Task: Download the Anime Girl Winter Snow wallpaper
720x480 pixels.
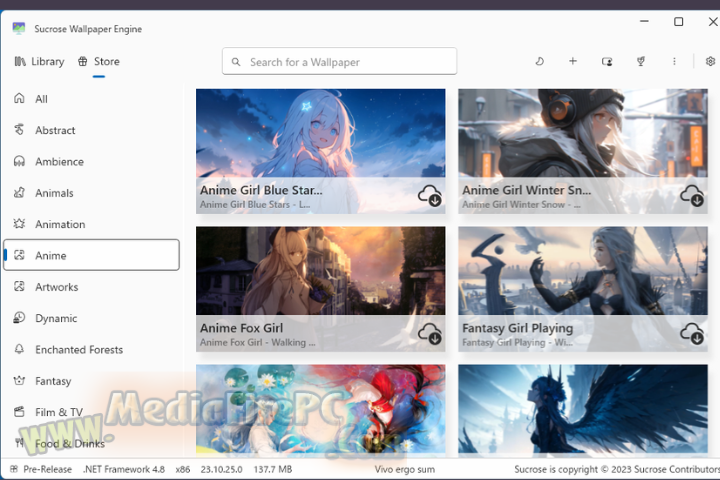Action: [692, 196]
